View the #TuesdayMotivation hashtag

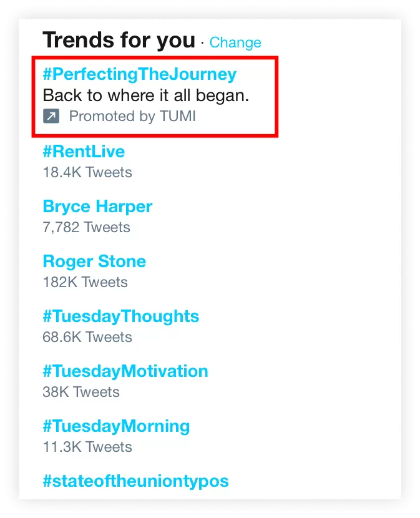point(125,371)
